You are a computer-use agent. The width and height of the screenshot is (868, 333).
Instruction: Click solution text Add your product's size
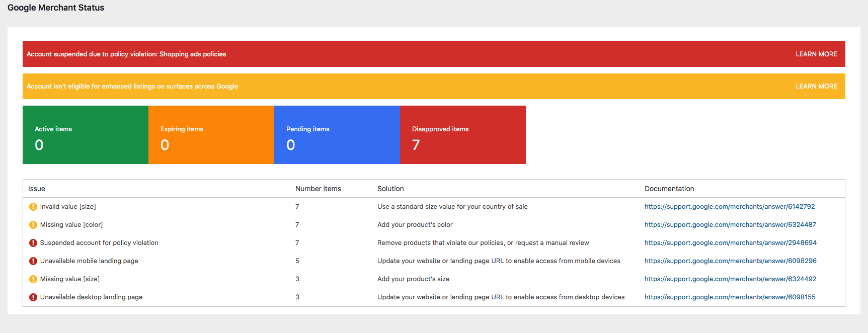tap(413, 279)
